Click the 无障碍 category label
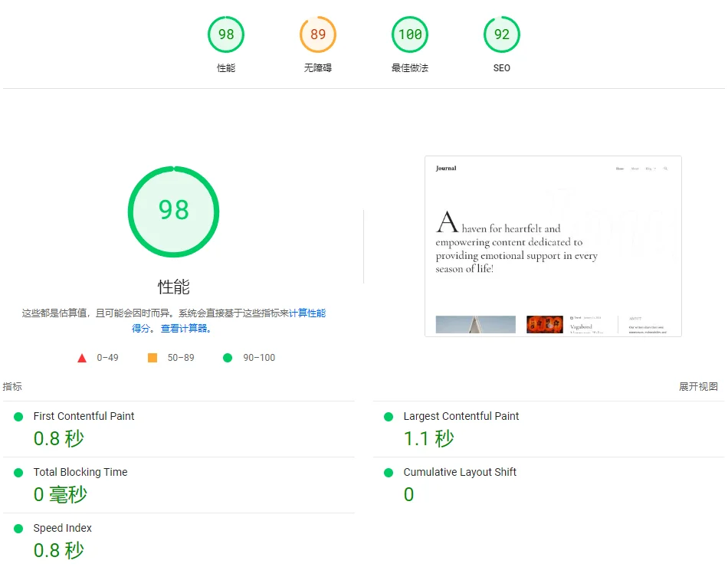This screenshot has width=728, height=567. point(317,67)
